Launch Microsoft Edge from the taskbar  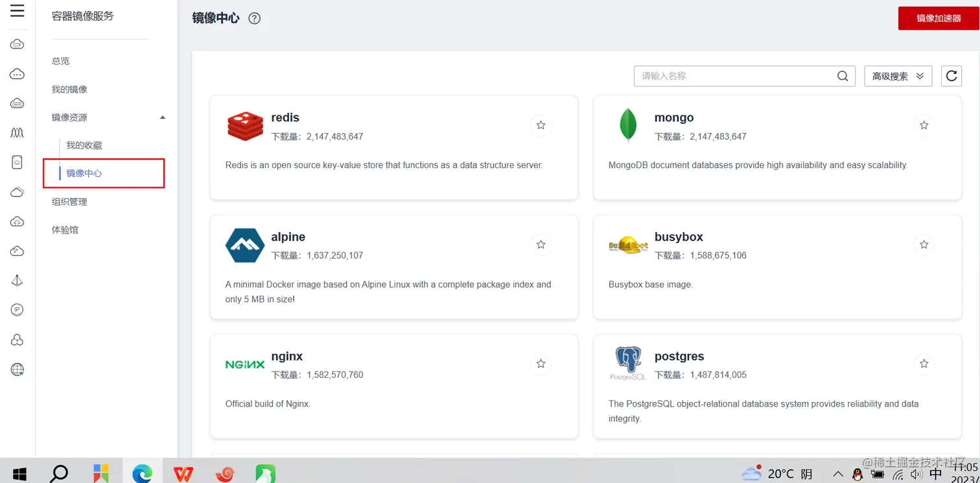pos(142,474)
